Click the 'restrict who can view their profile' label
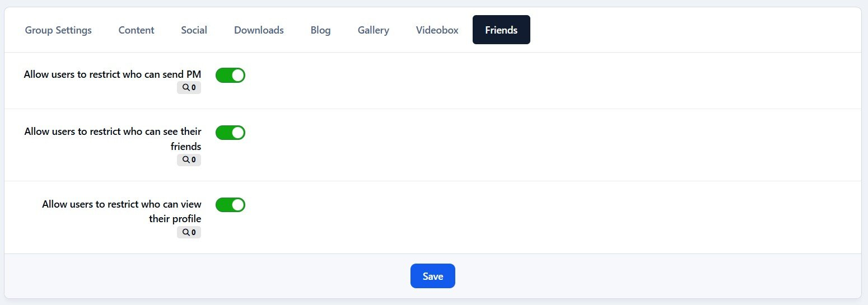868x305 pixels. click(x=122, y=204)
